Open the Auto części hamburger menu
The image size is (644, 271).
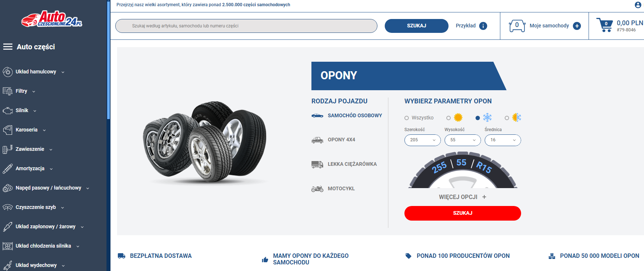tap(8, 47)
